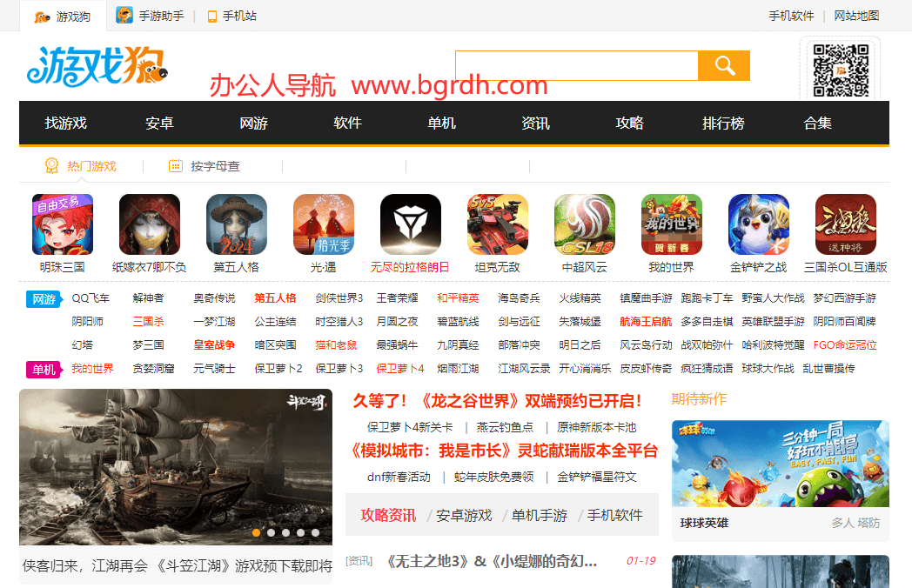The image size is (912, 588).
Task: Click the QR code image
Action: coord(841,70)
